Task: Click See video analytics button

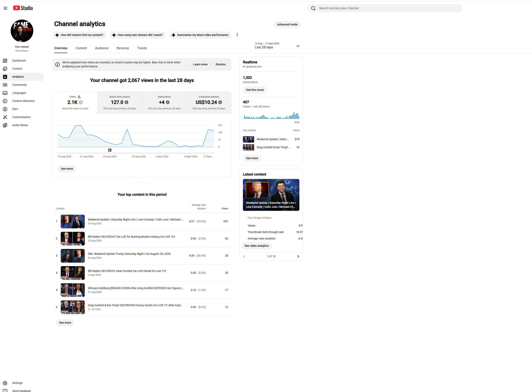Action: pos(256,246)
